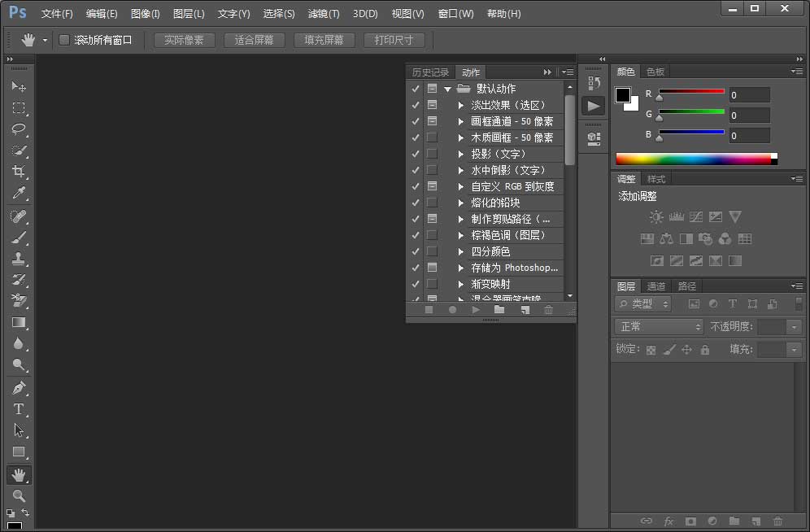Open the 不透明度 opacity dropdown arrow

(x=794, y=326)
